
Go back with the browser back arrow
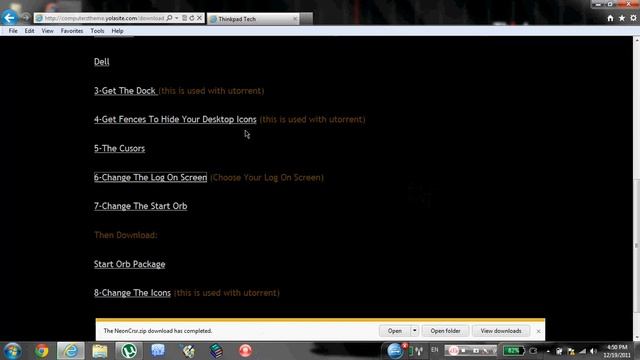click(9, 18)
